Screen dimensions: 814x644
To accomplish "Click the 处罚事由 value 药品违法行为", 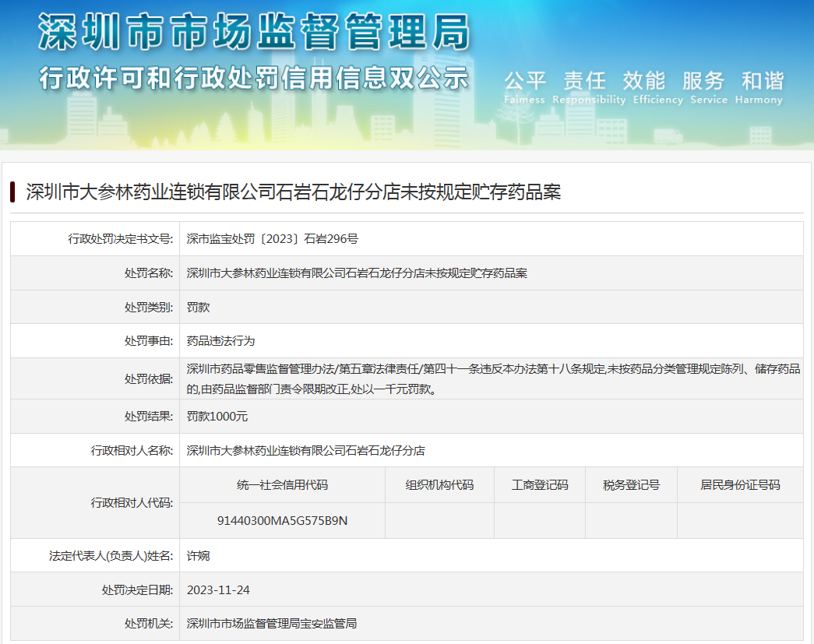I will coord(220,341).
